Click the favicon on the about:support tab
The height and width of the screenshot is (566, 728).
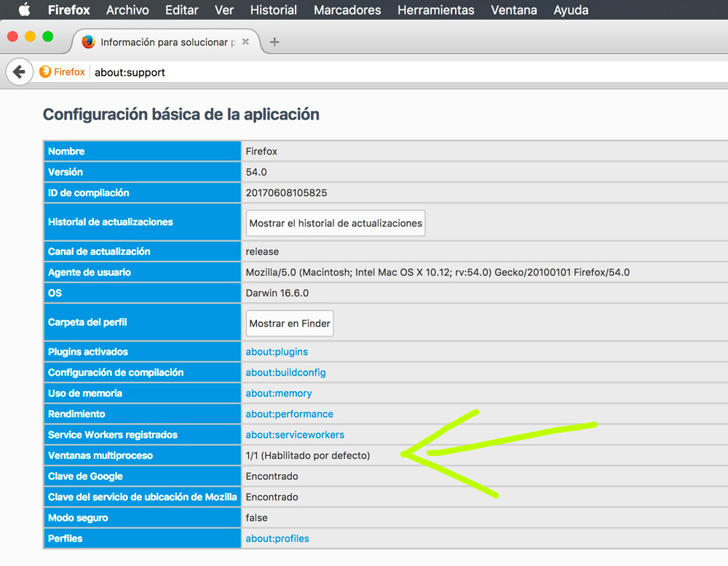coord(87,42)
